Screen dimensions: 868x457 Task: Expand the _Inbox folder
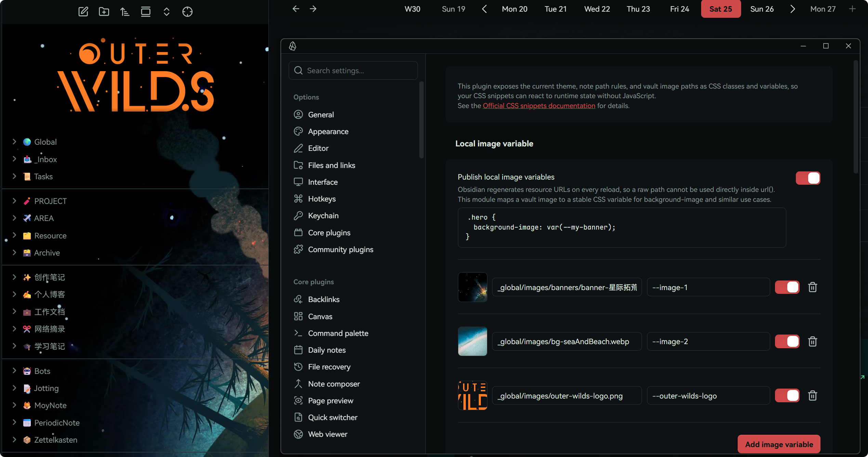14,159
